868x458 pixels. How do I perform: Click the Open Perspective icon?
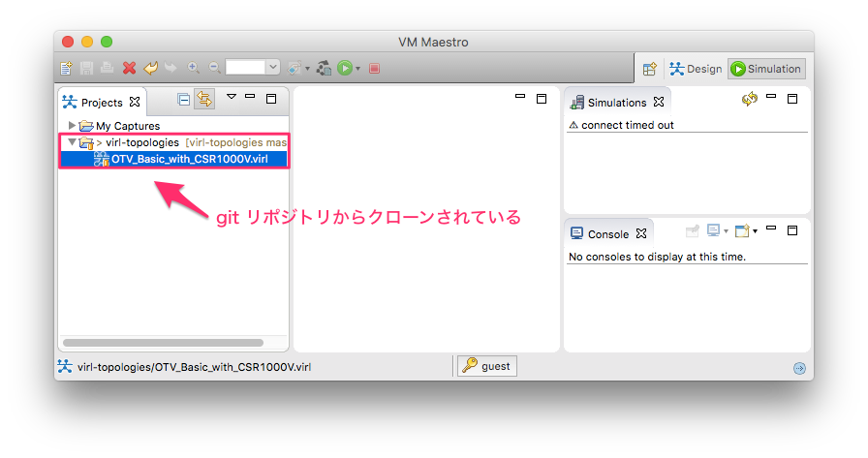coord(650,69)
